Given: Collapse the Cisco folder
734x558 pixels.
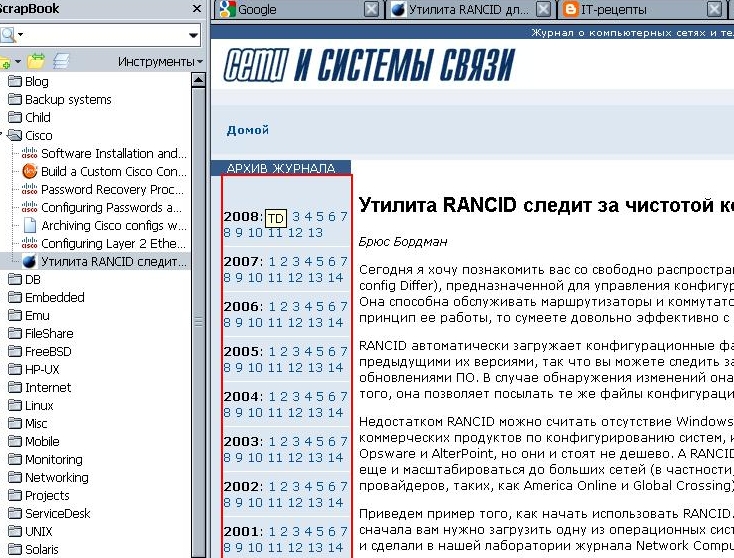Looking at the screenshot, I should click(x=1, y=135).
